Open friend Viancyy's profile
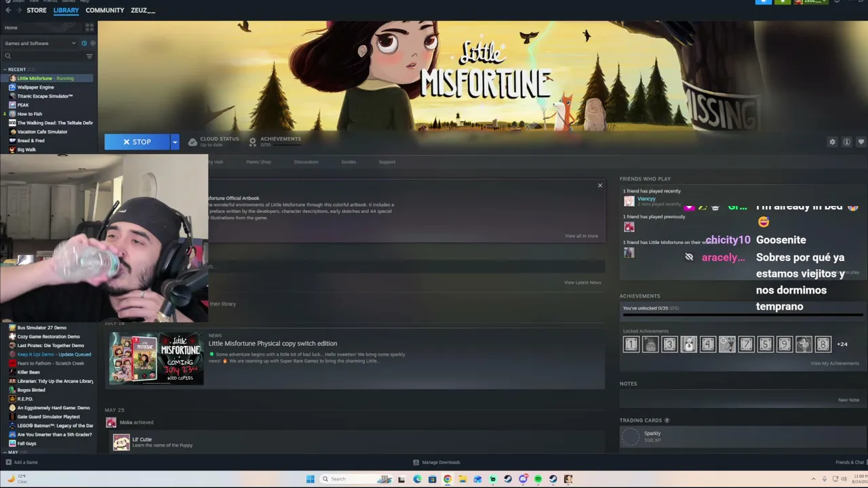This screenshot has width=868, height=488. point(646,199)
